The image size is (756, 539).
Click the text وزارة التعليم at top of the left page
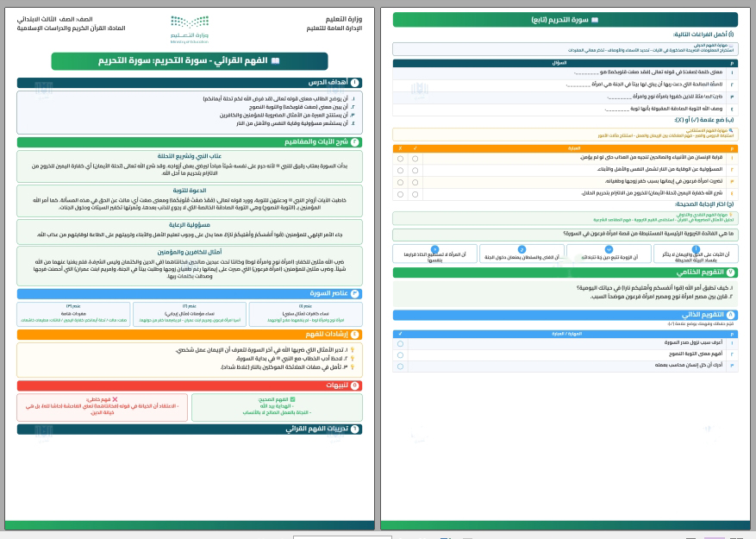click(343, 19)
